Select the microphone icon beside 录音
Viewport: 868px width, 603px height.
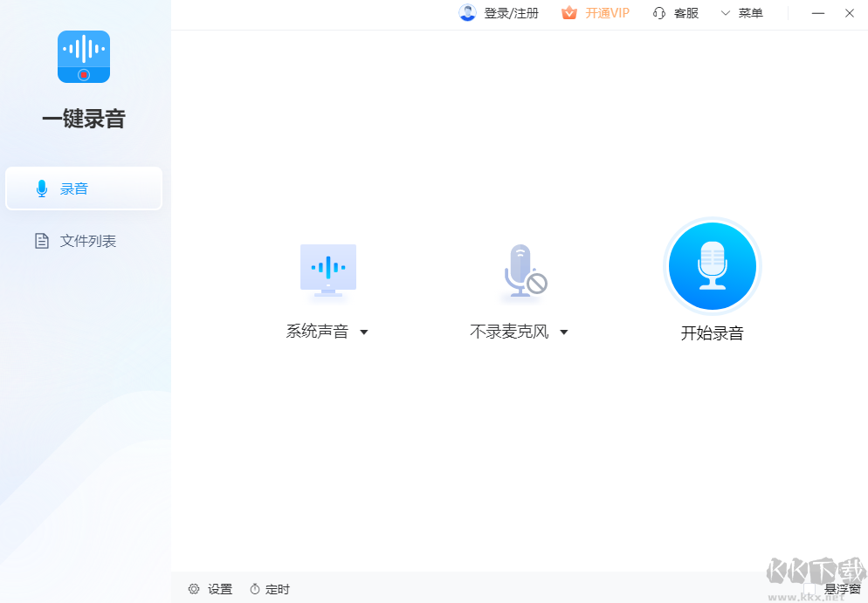41,188
